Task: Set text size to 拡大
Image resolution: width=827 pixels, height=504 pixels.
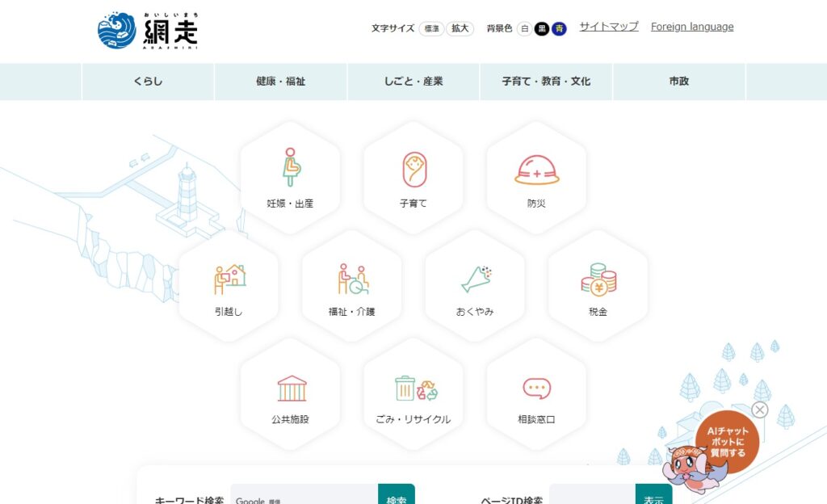Action: coord(460,28)
